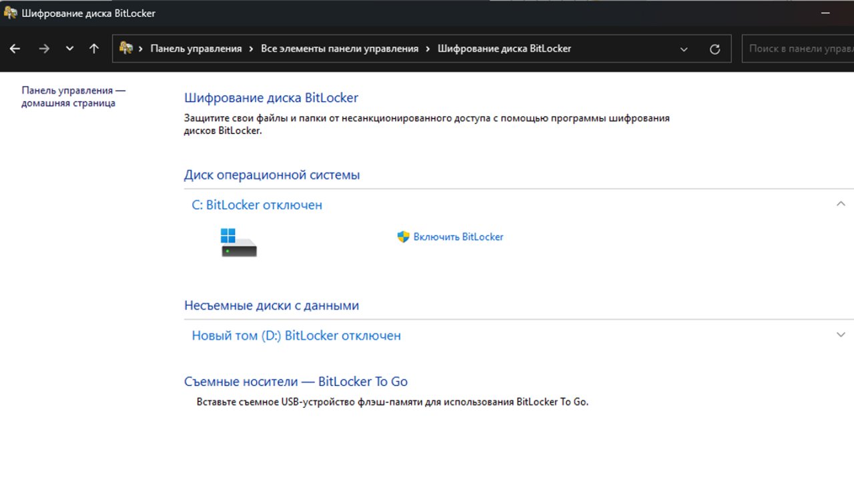Open chevron after Все элементы панели управления
This screenshot has height=504, width=854.
point(428,49)
